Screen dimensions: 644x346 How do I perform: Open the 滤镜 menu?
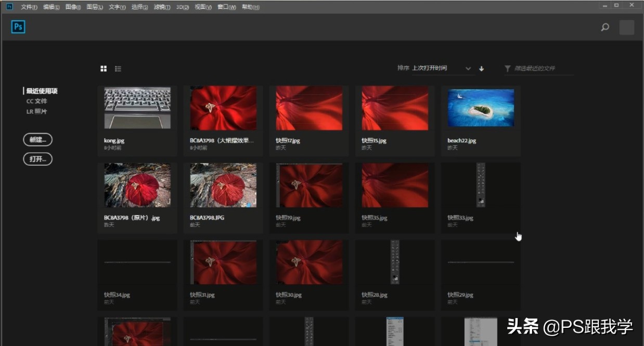pyautogui.click(x=162, y=7)
